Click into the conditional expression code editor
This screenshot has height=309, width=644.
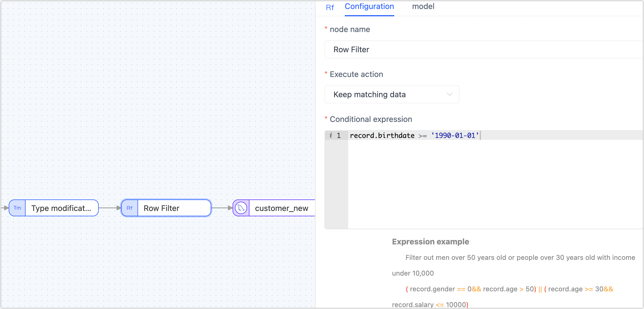pyautogui.click(x=495, y=183)
